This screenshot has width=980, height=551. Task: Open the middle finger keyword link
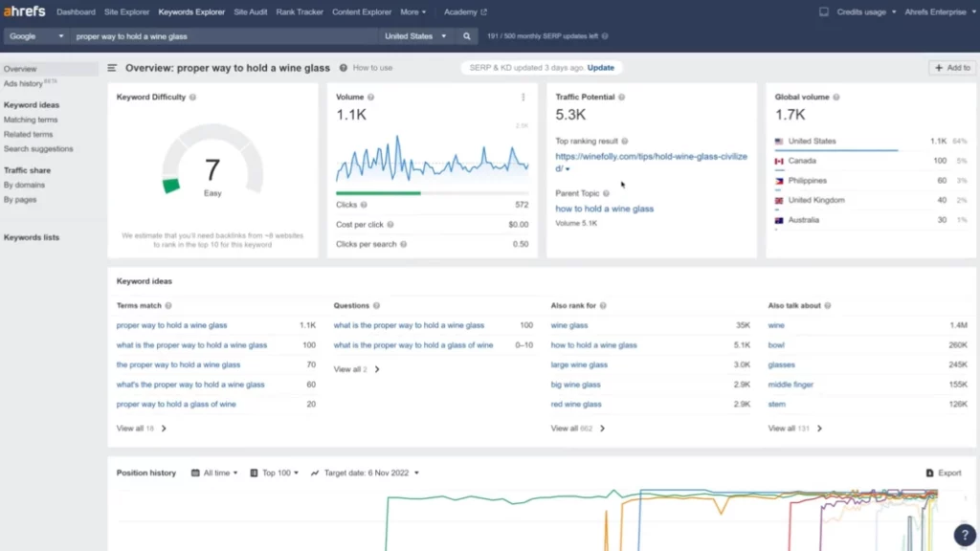click(x=791, y=385)
